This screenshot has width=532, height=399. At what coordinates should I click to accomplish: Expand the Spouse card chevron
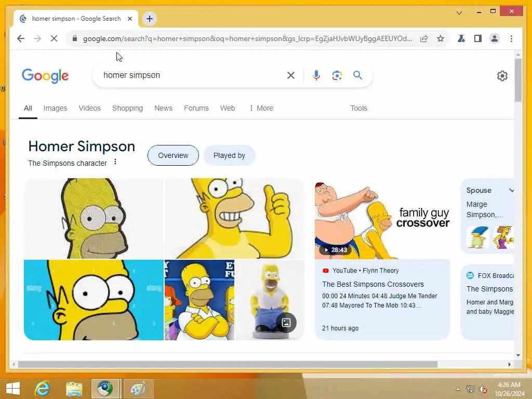[511, 190]
